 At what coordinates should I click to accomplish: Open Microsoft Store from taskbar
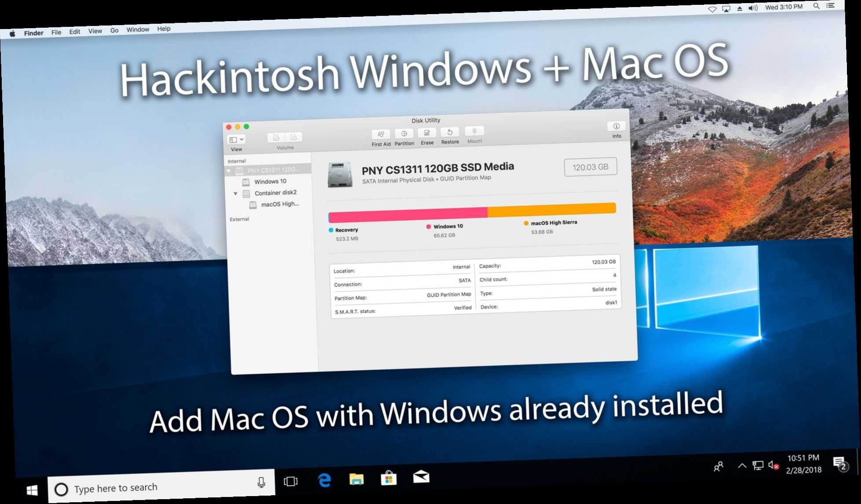388,478
